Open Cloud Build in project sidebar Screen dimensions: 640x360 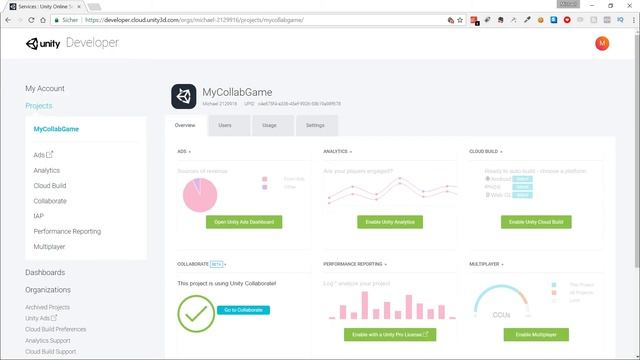click(x=50, y=185)
